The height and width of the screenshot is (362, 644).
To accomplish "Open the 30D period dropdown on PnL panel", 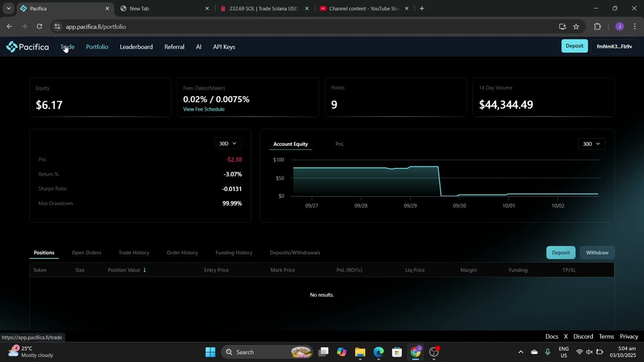I will coord(227,144).
